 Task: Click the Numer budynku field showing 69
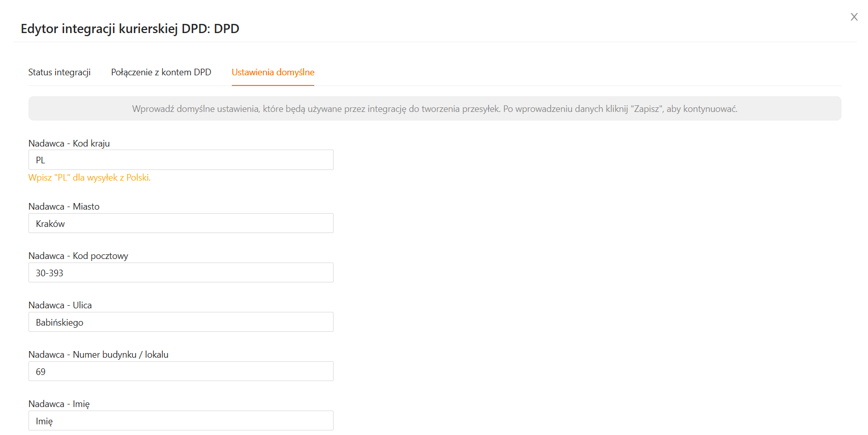coord(181,371)
